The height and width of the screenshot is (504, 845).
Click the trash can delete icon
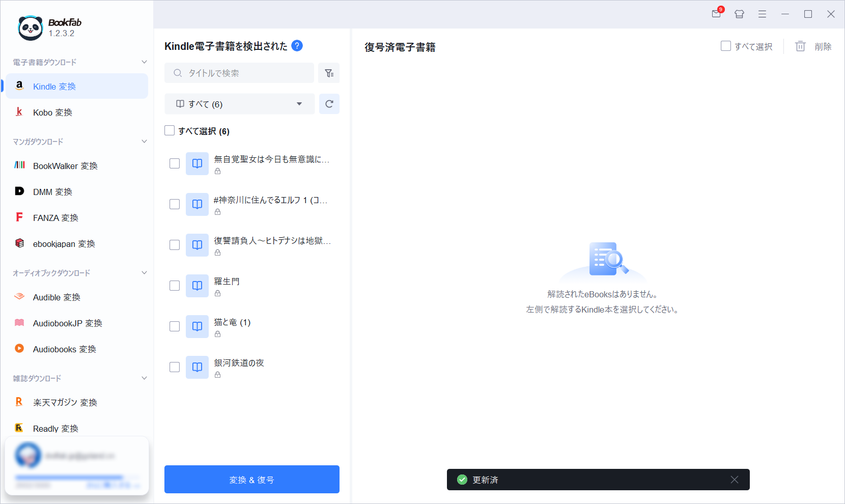800,46
